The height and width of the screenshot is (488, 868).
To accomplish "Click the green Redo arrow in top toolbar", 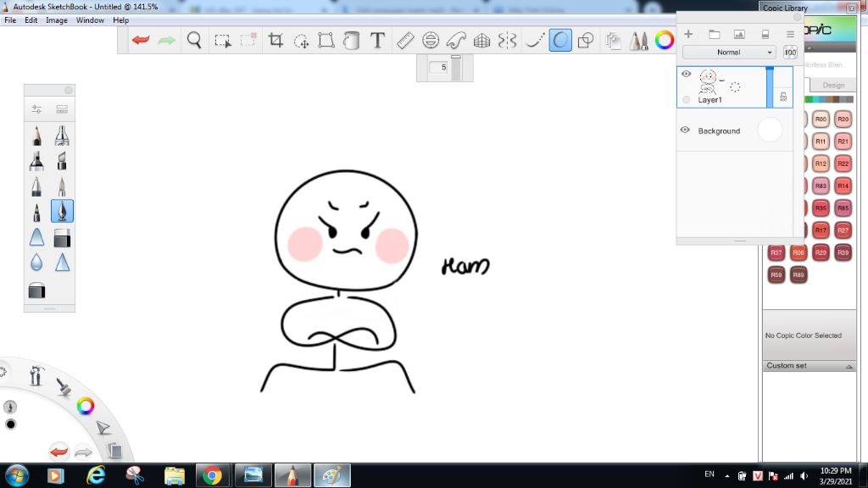I will 167,41.
